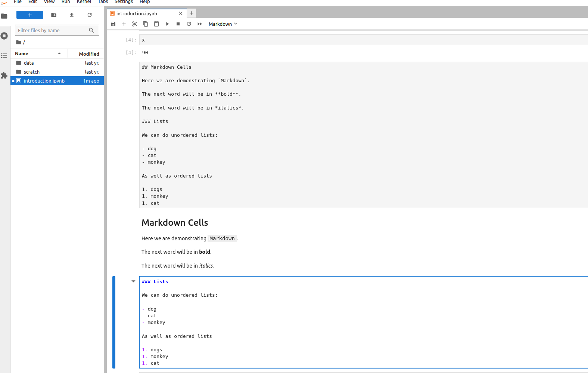Screen dimensions: 588x373
Task: Cut the selected cell with the scissors icon
Action: point(135,24)
